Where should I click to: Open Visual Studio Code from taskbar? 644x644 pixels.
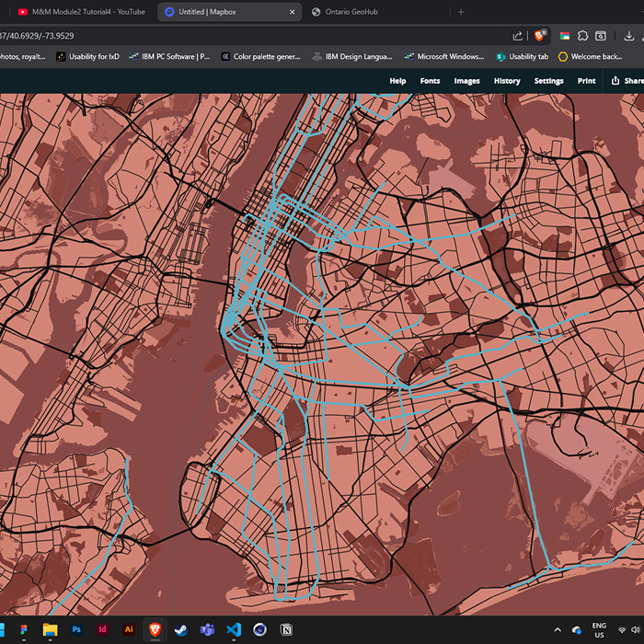234,630
